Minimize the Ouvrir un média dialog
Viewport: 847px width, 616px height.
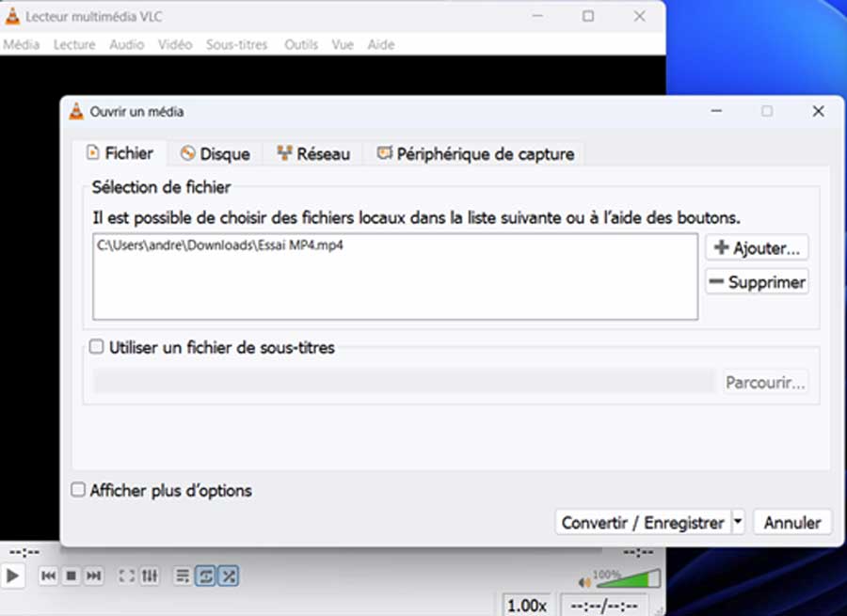[x=716, y=111]
